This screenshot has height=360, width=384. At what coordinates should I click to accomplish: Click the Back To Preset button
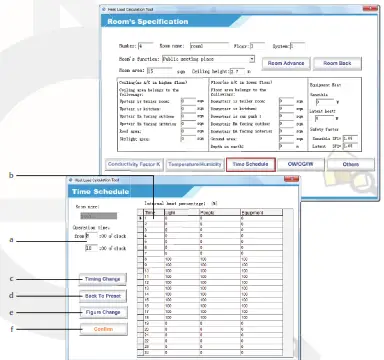[103, 296]
